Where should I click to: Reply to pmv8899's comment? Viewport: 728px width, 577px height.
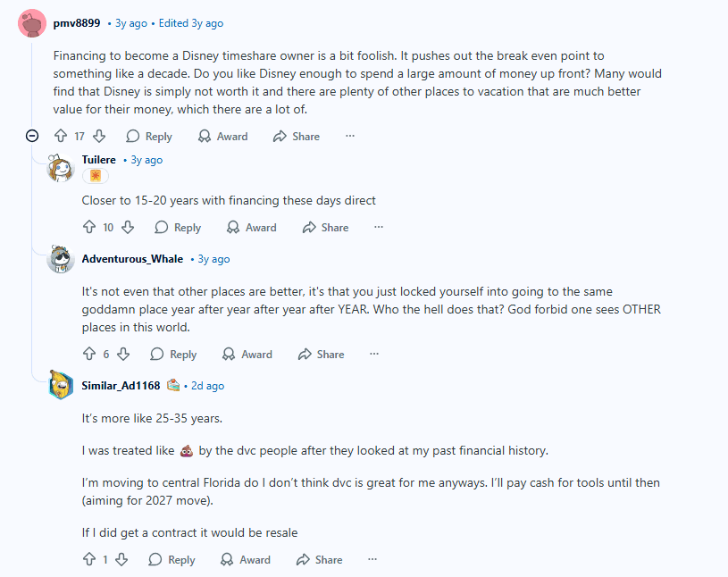click(x=149, y=137)
